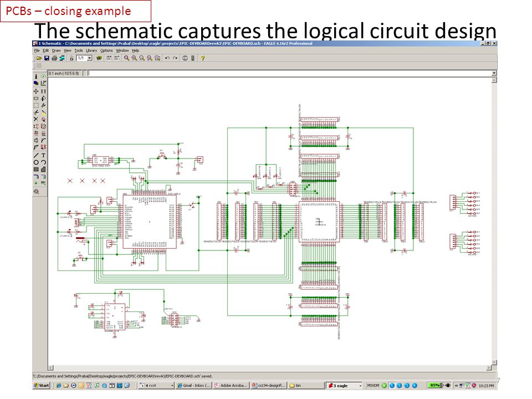Open the Window menu
The width and height of the screenshot is (532, 399).
pos(122,50)
